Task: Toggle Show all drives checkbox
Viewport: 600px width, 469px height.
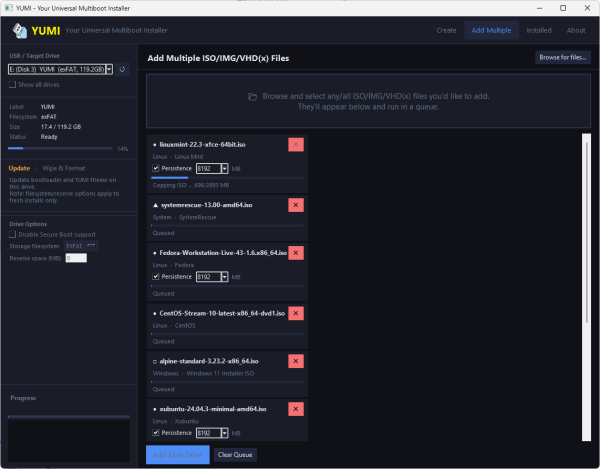Action: point(12,85)
